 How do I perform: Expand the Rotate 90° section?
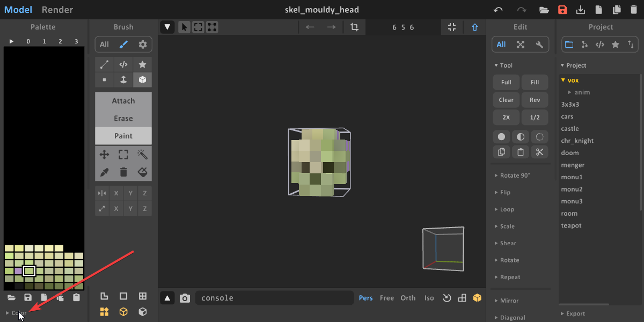point(511,175)
